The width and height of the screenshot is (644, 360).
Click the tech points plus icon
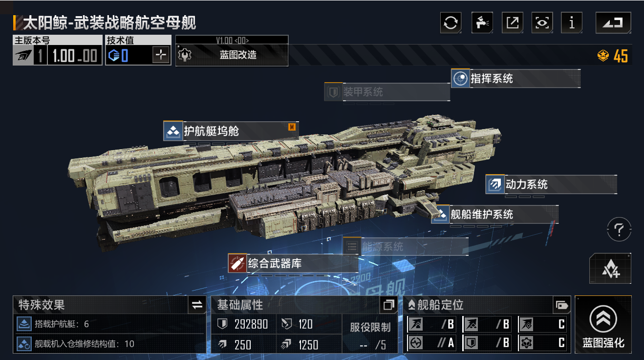click(161, 55)
